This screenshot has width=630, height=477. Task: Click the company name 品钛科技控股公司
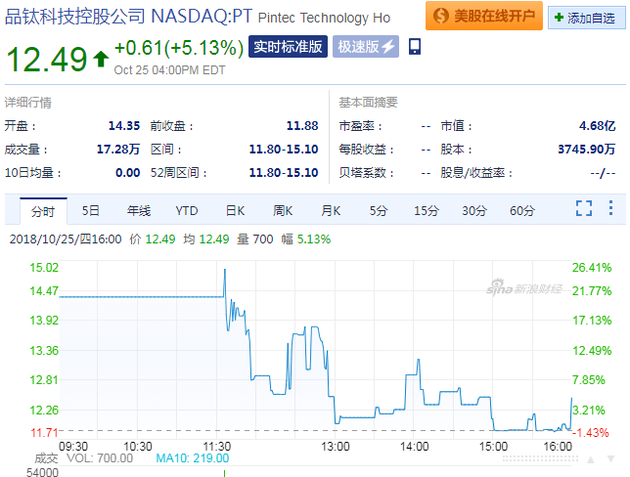[x=75, y=17]
